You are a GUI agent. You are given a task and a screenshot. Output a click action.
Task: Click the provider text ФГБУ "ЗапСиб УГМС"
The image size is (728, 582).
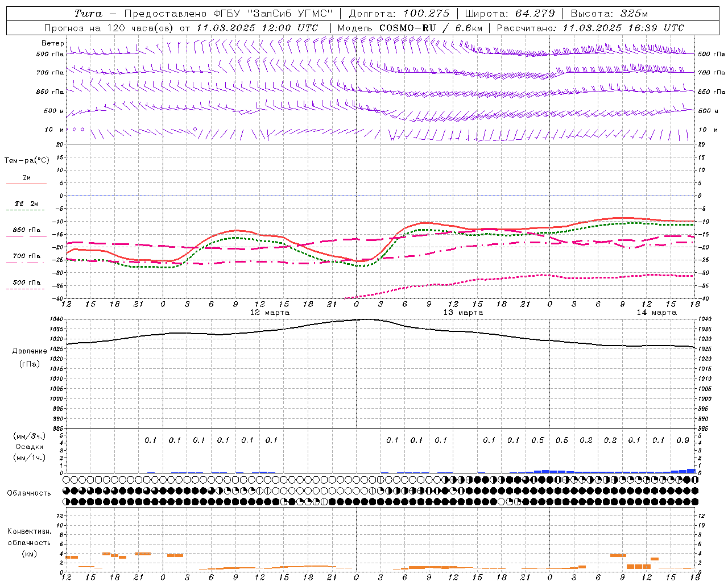[x=274, y=14]
